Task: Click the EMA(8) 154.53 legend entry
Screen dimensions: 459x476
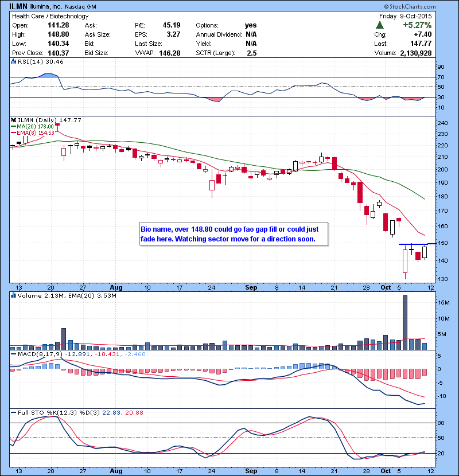Action: [32, 132]
